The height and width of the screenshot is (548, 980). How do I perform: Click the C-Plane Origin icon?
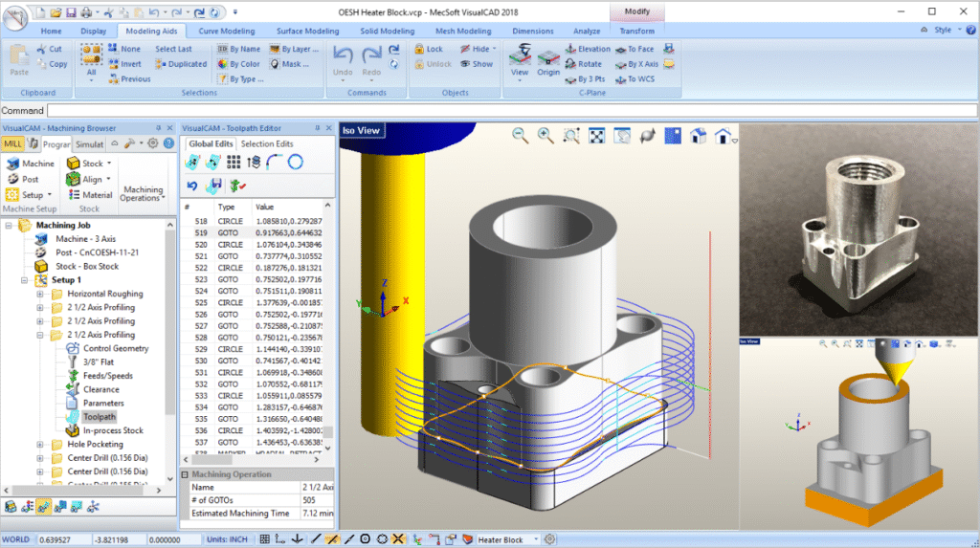[548, 59]
